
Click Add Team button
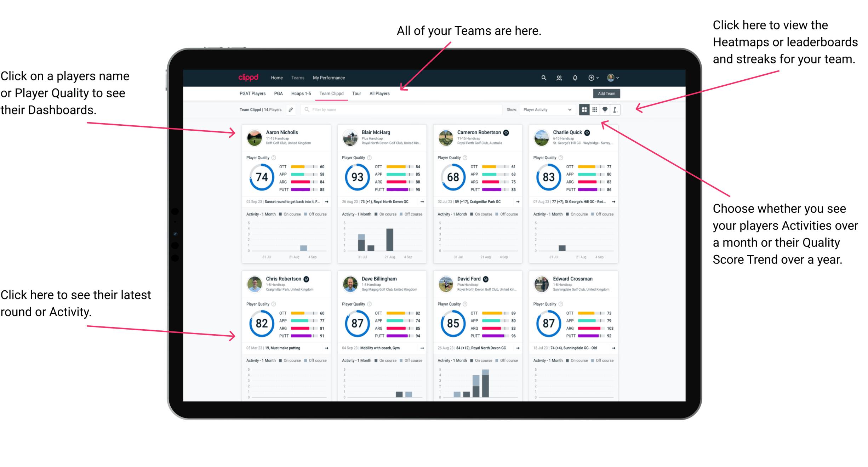[607, 94]
